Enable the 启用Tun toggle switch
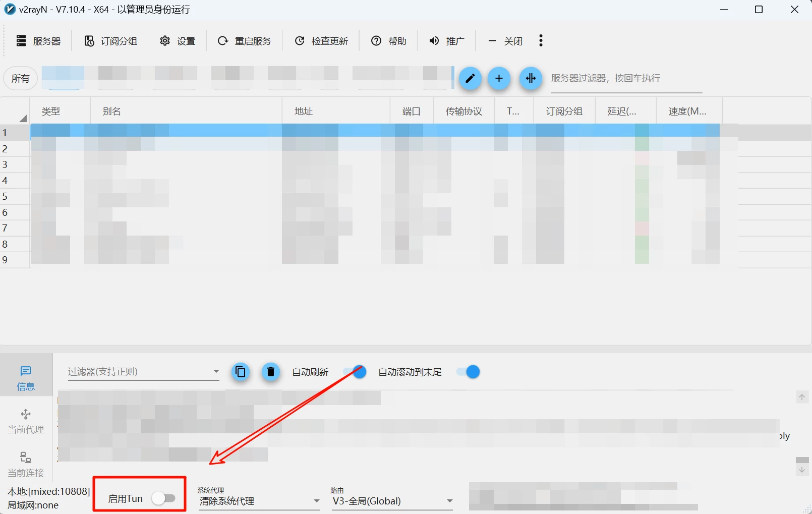This screenshot has width=812, height=514. coord(164,498)
